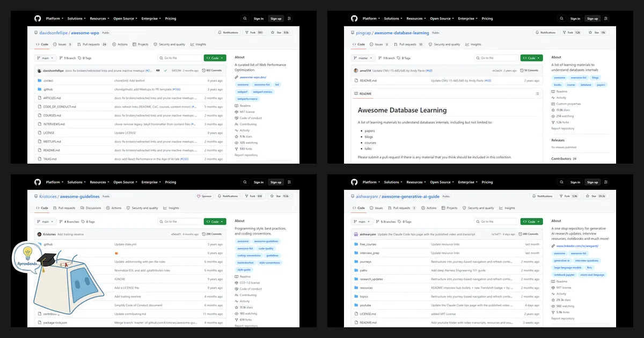Open the green Code dropdown in awesome-guidelines

tap(215, 222)
